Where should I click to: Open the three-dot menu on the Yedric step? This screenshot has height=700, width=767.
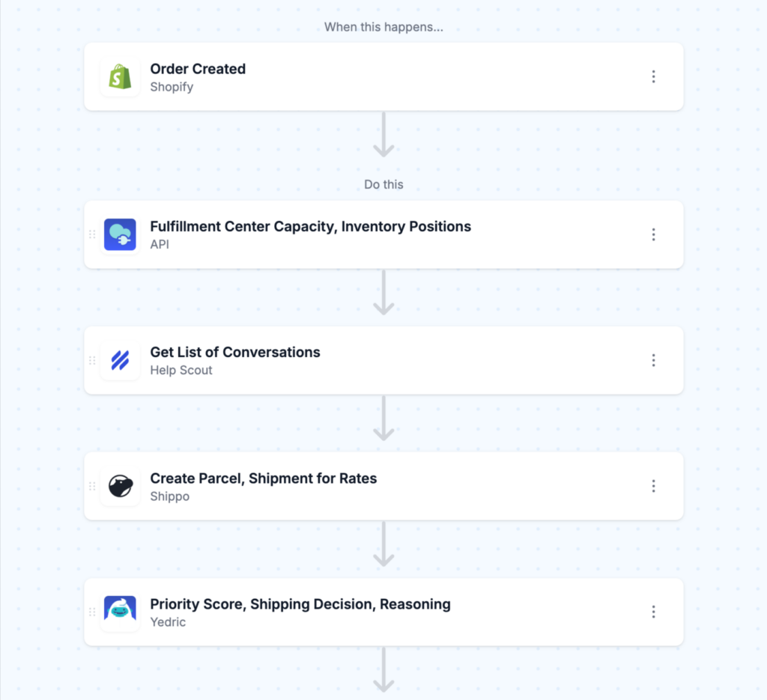pos(653,612)
